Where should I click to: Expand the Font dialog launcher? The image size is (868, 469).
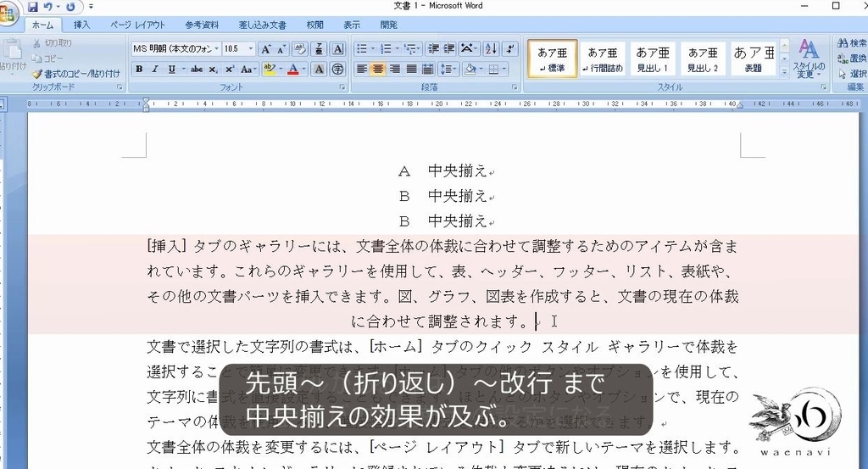[x=342, y=87]
